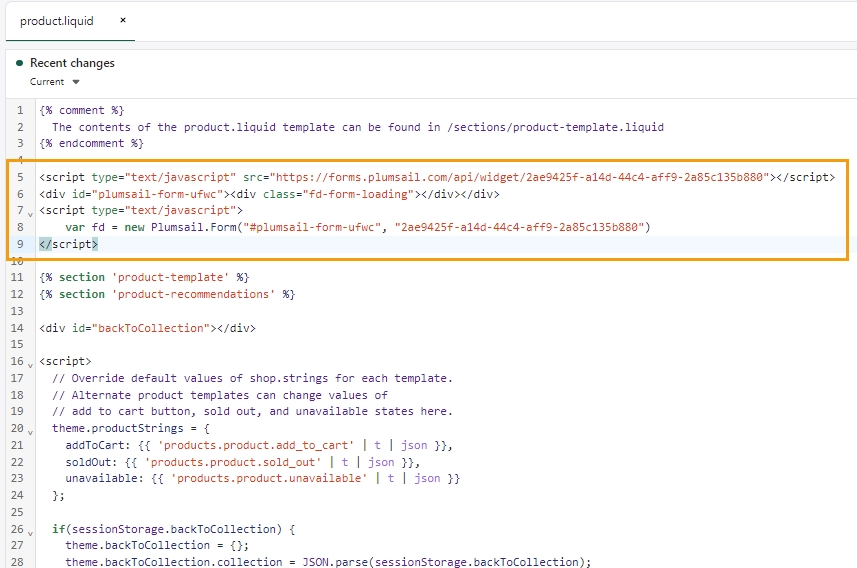
Task: Click line number 1 in gutter
Action: [20, 110]
